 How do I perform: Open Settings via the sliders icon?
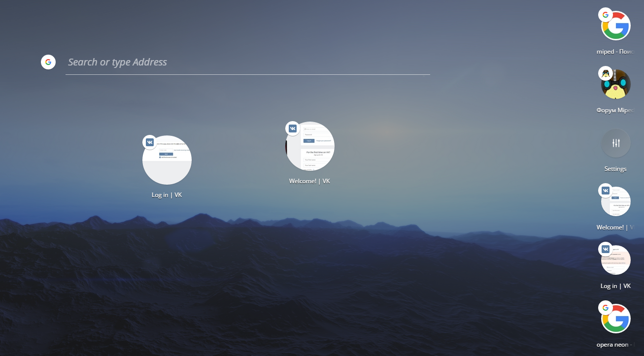[x=616, y=143]
